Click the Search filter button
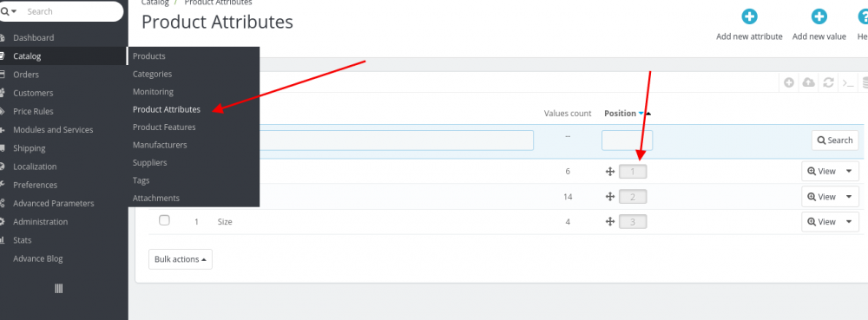Viewport: 868px width, 320px height. pos(835,140)
